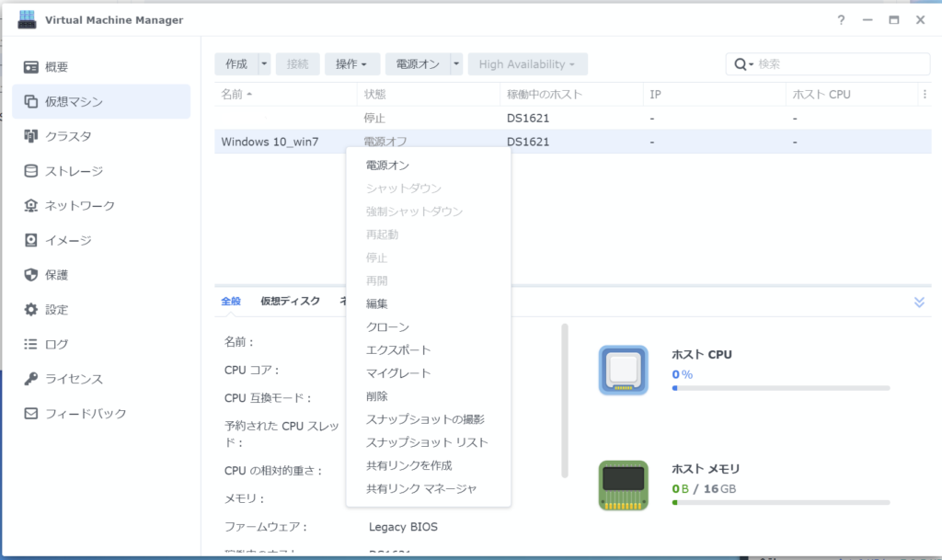This screenshot has height=560, width=942.
Task: Click the 検索 search input field
Action: pos(843,64)
